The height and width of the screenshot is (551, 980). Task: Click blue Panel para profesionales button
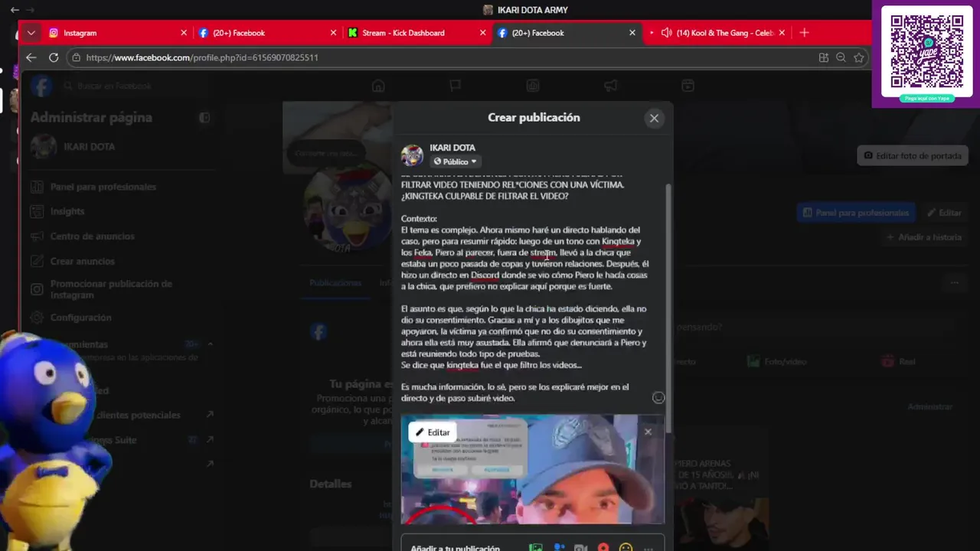pyautogui.click(x=855, y=213)
